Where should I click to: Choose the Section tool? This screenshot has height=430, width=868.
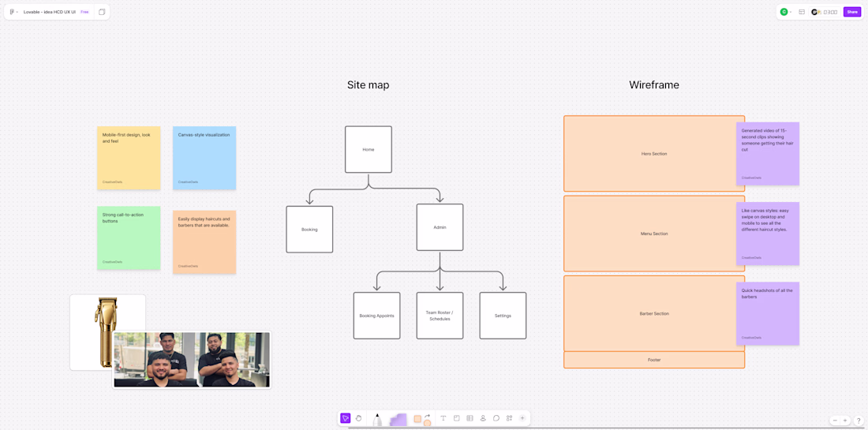point(457,418)
